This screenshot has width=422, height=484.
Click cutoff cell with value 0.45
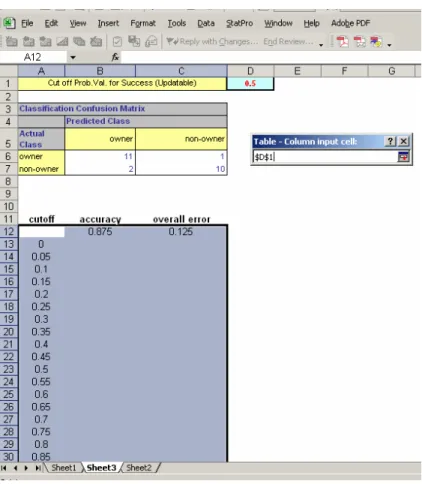coord(41,357)
